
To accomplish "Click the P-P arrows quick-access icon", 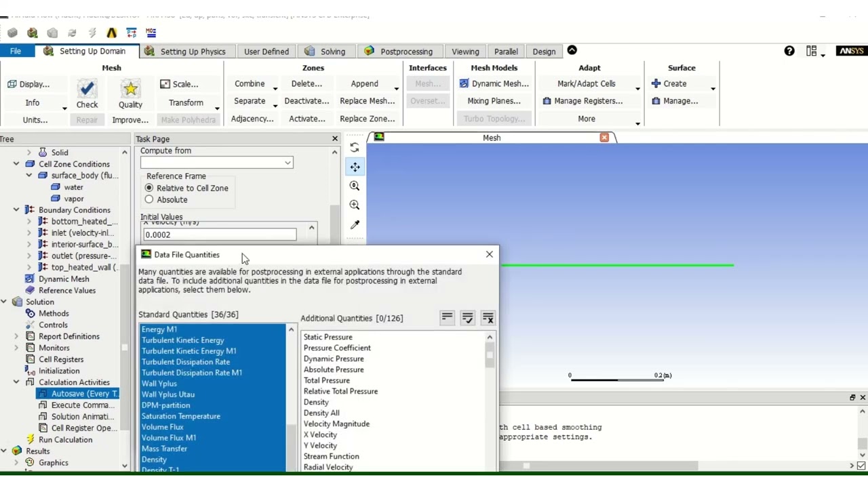I will click(132, 33).
